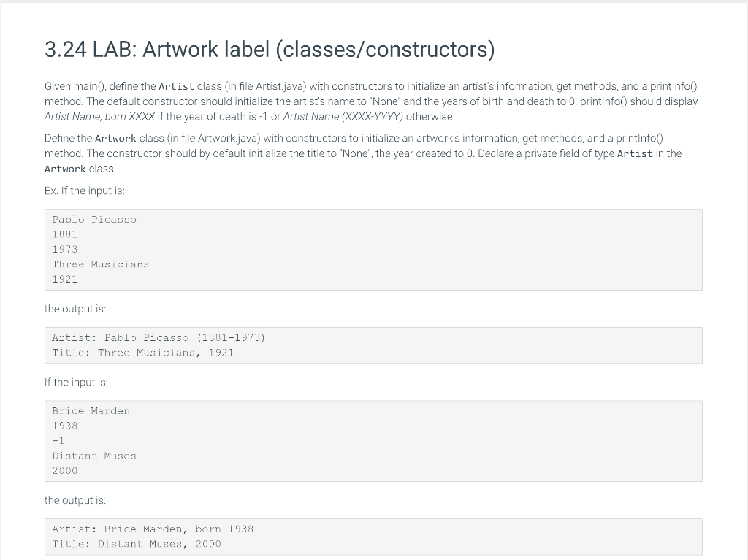This screenshot has height=560, width=748.
Task: Click the "2000" line in the second input box
Action: [x=65, y=470]
